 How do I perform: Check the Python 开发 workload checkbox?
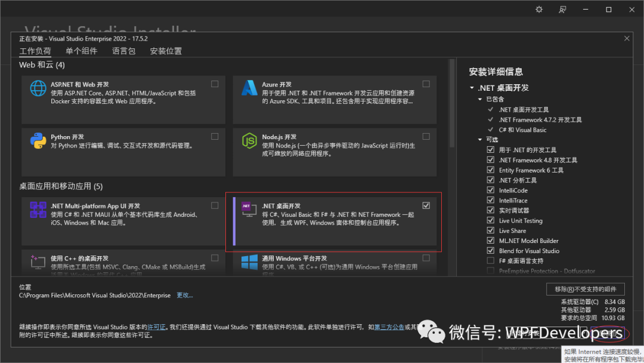tap(215, 137)
